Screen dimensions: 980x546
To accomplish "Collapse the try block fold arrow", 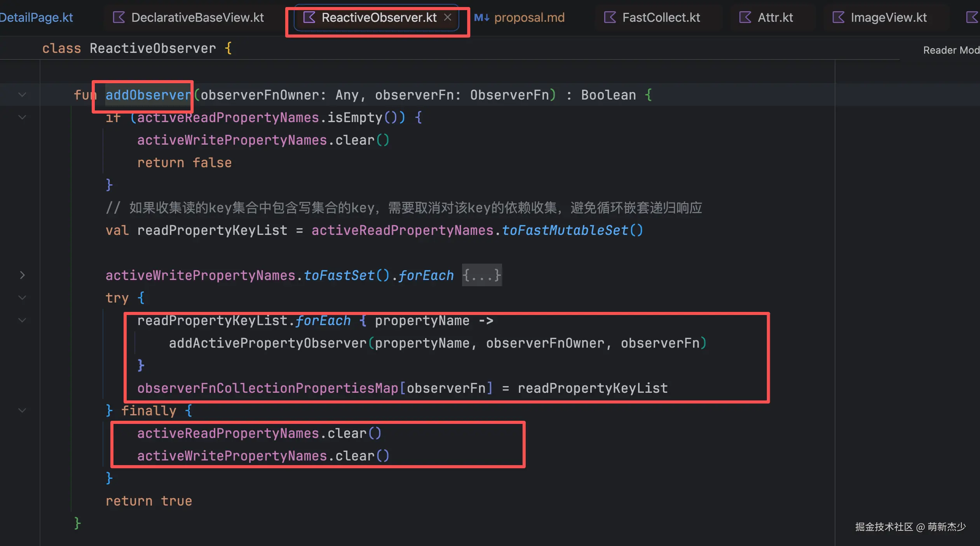I will click(22, 298).
